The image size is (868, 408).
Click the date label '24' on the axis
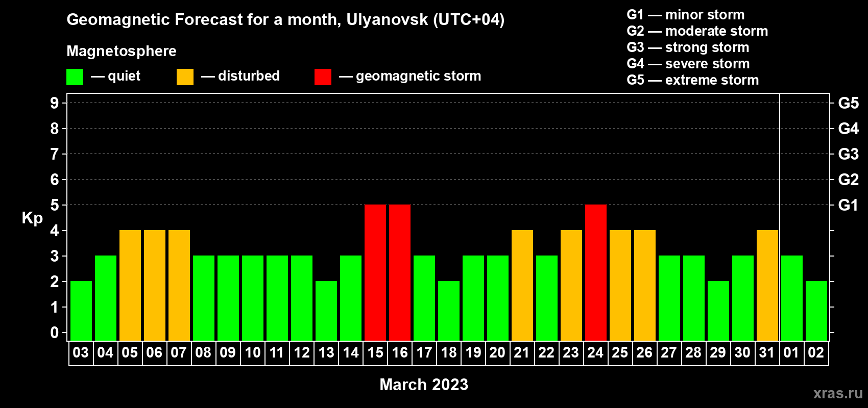(595, 353)
